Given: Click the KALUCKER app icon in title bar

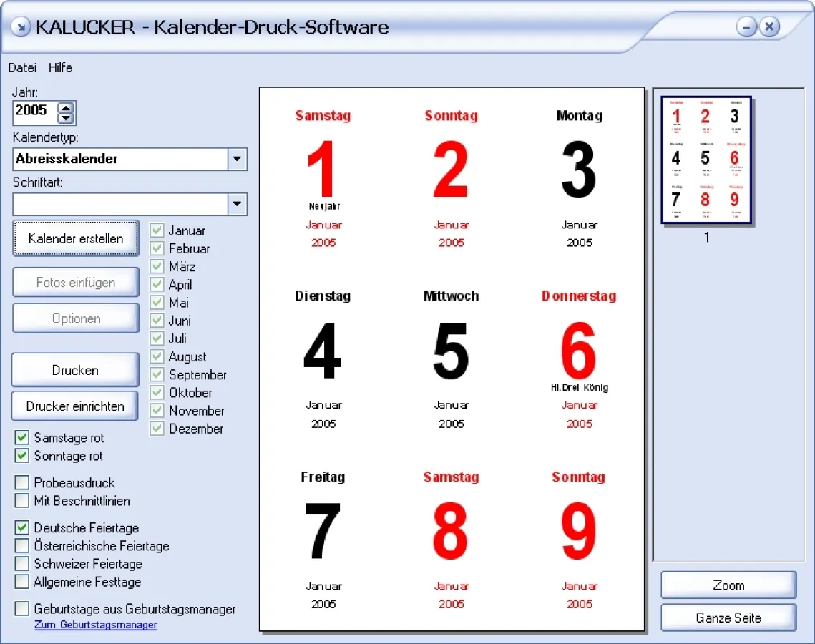Looking at the screenshot, I should pos(21,27).
